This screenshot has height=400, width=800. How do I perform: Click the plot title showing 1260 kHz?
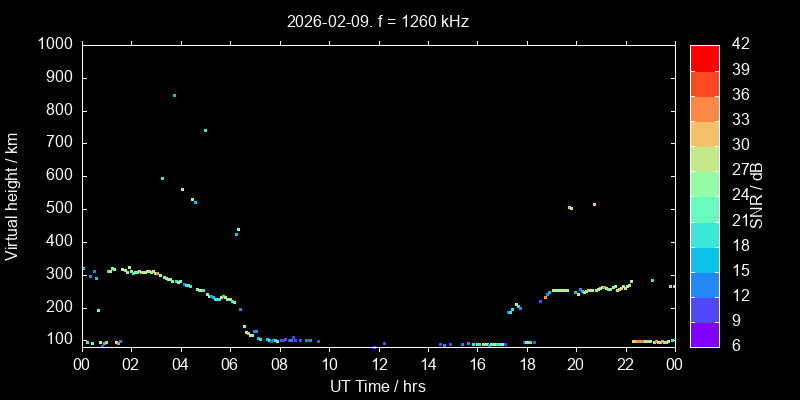[x=378, y=20]
